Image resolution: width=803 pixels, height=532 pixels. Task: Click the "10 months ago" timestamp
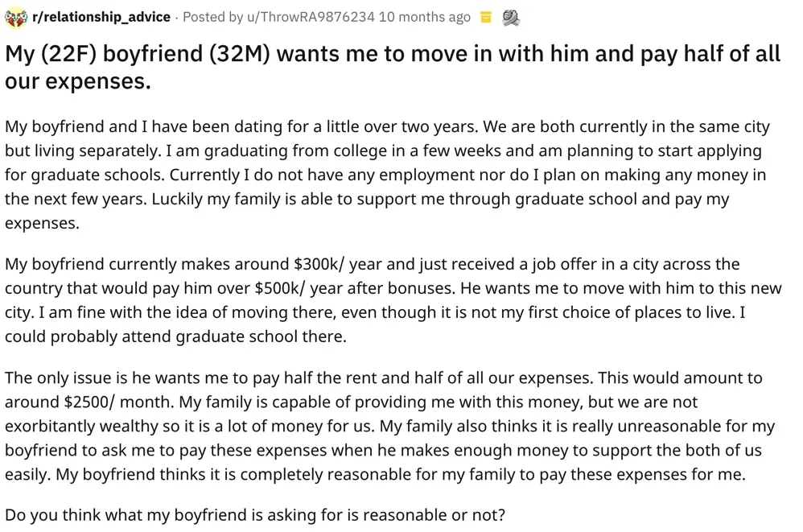424,17
